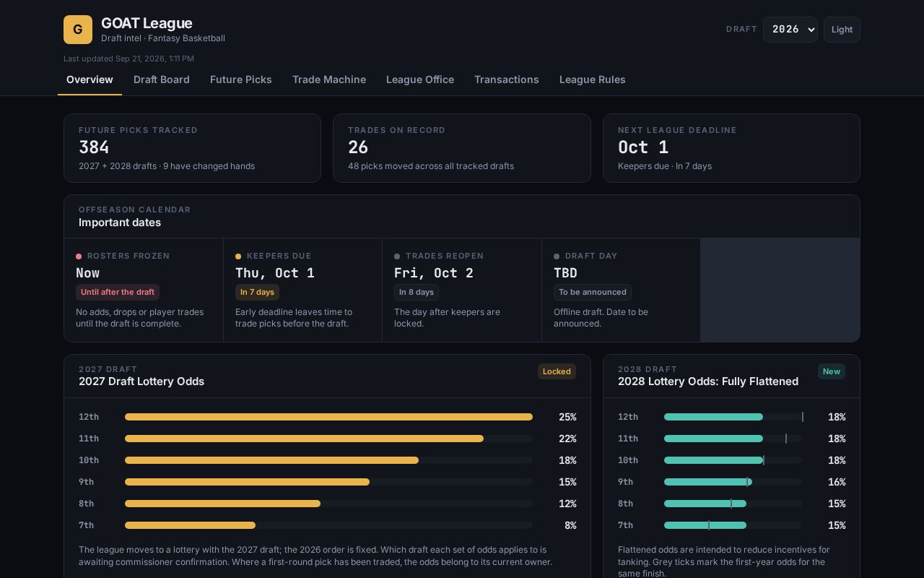This screenshot has width=924, height=578.
Task: Open the Draft Board tab
Action: [x=162, y=79]
